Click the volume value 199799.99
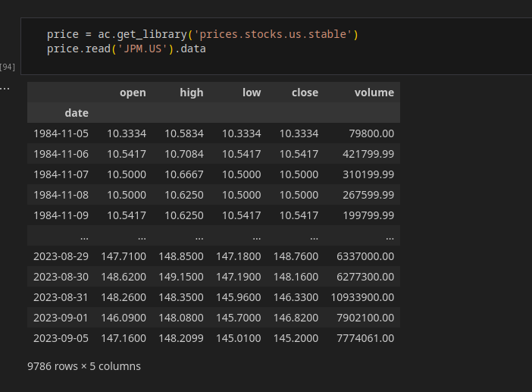Image resolution: width=532 pixels, height=392 pixels. pos(368,215)
